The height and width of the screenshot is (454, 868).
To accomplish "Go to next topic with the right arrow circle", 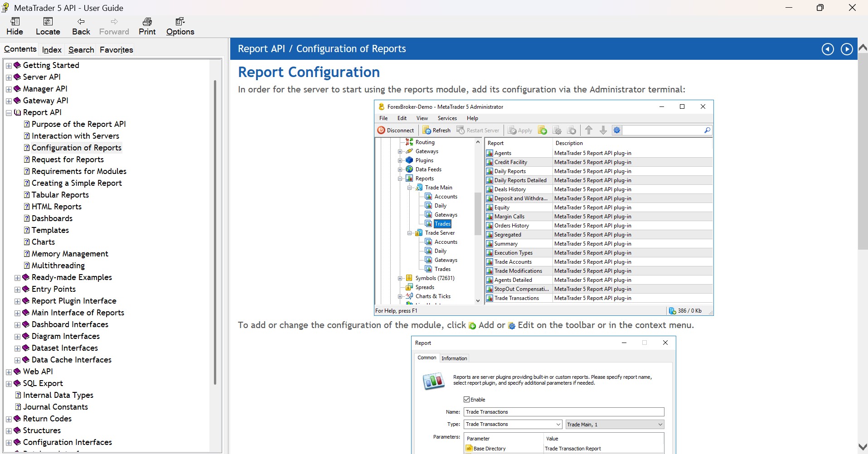I will click(847, 49).
